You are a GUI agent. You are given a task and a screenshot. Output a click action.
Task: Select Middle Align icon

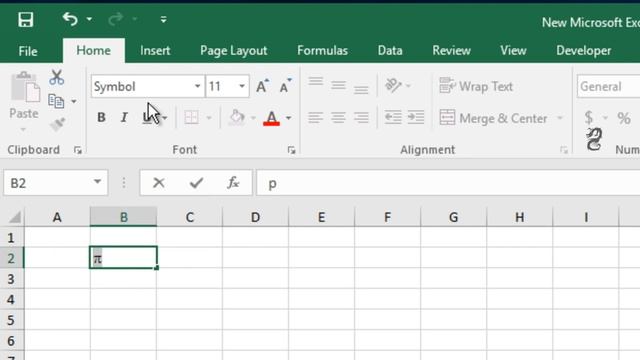pyautogui.click(x=338, y=85)
